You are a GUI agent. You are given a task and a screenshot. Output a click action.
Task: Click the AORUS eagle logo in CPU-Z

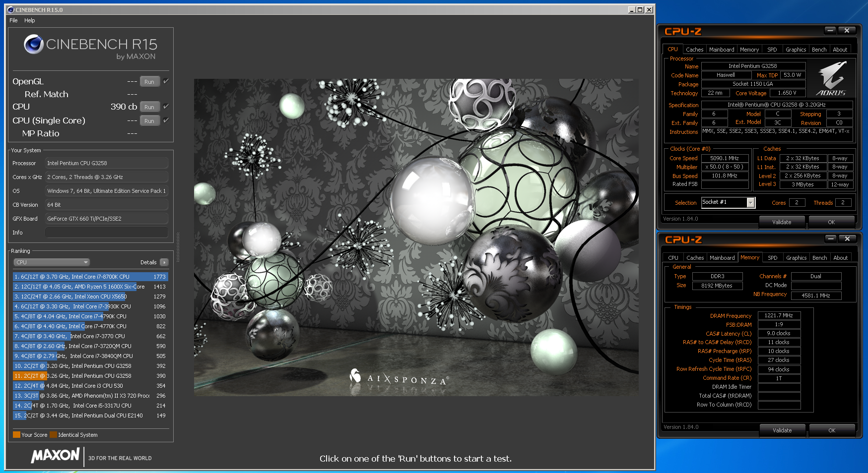[831, 78]
